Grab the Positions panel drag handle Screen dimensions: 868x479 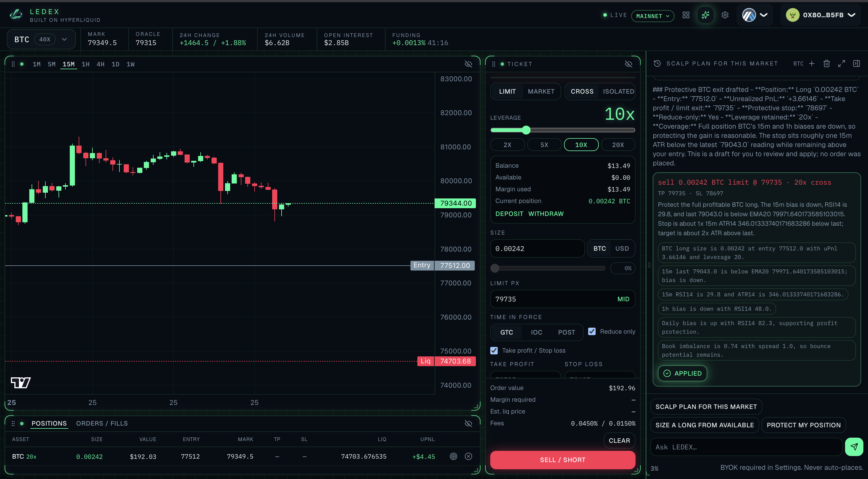(x=13, y=423)
